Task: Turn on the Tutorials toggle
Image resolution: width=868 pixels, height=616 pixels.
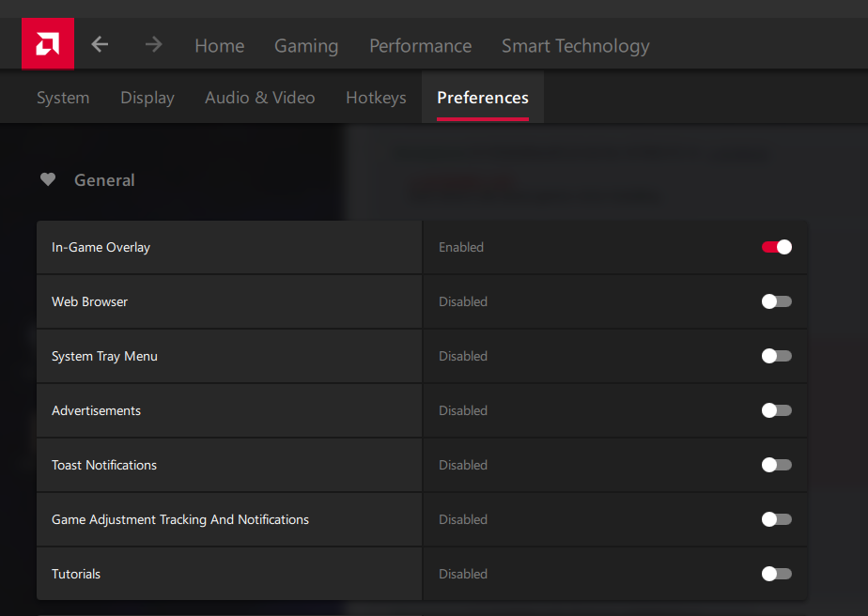Action: tap(776, 574)
